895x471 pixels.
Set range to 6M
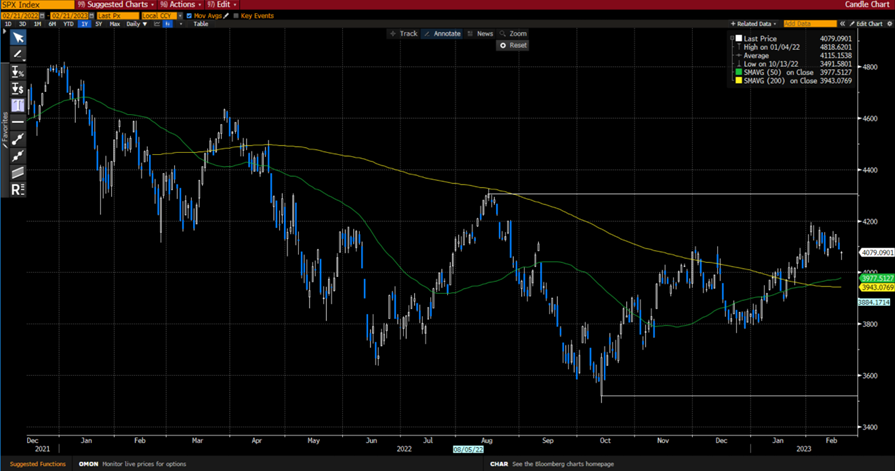(52, 24)
